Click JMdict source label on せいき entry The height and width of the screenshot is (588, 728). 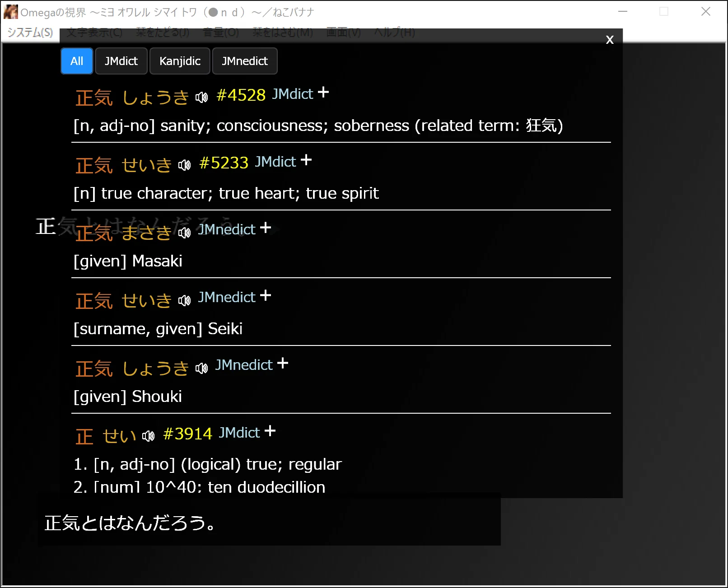click(x=275, y=161)
